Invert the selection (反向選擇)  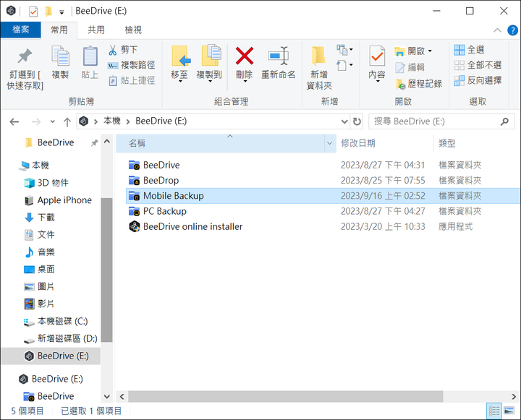click(478, 80)
